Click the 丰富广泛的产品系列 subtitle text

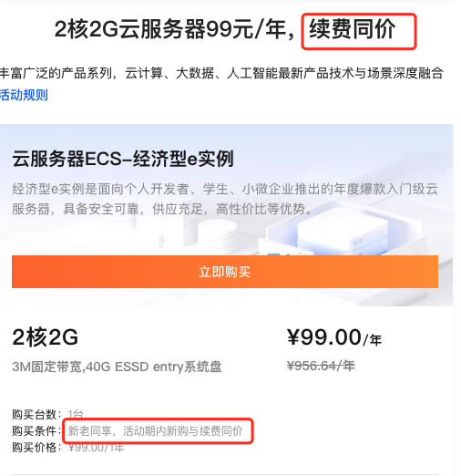coord(56,73)
